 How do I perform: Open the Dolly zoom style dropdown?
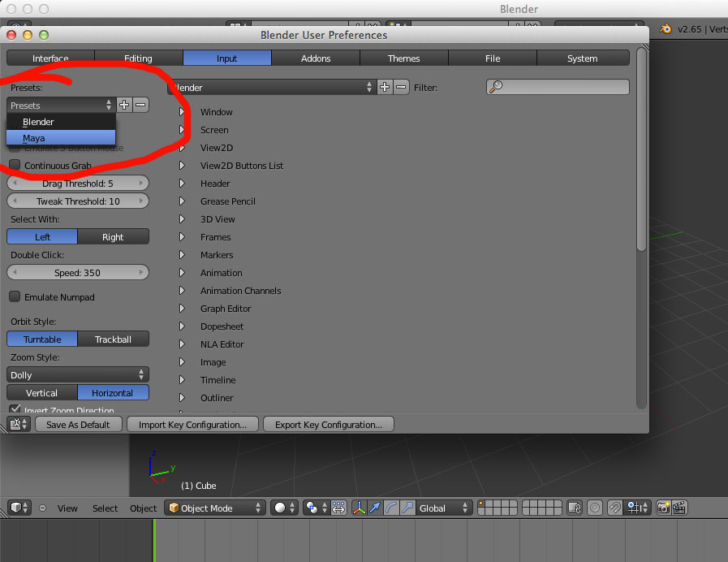78,375
